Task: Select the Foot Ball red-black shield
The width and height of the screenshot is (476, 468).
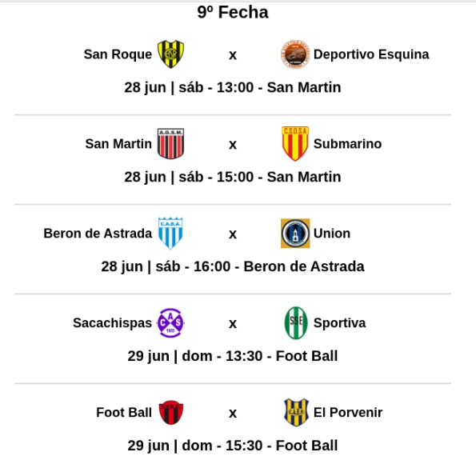Action: coord(171,412)
